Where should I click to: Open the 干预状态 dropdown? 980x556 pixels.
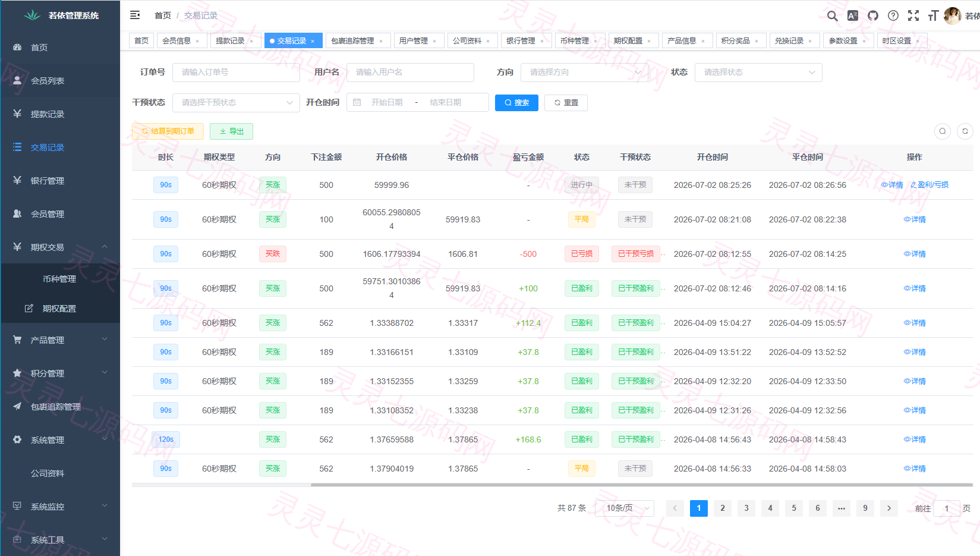coord(236,102)
